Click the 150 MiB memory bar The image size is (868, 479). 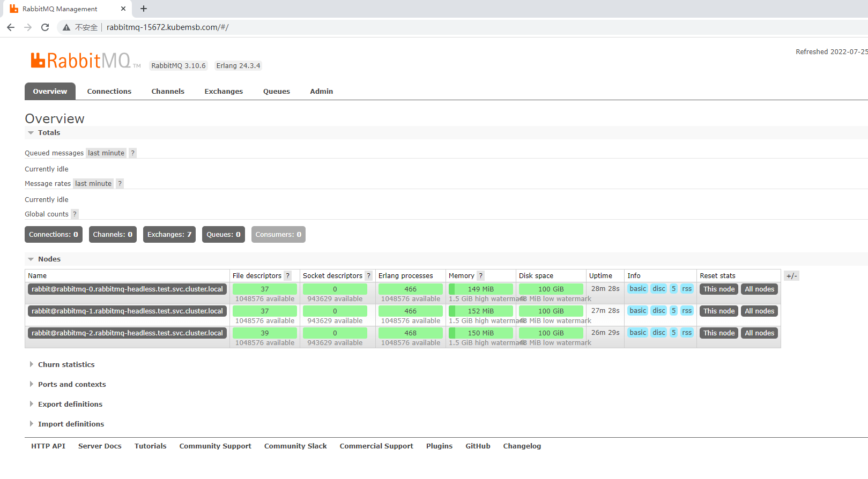[x=481, y=333]
